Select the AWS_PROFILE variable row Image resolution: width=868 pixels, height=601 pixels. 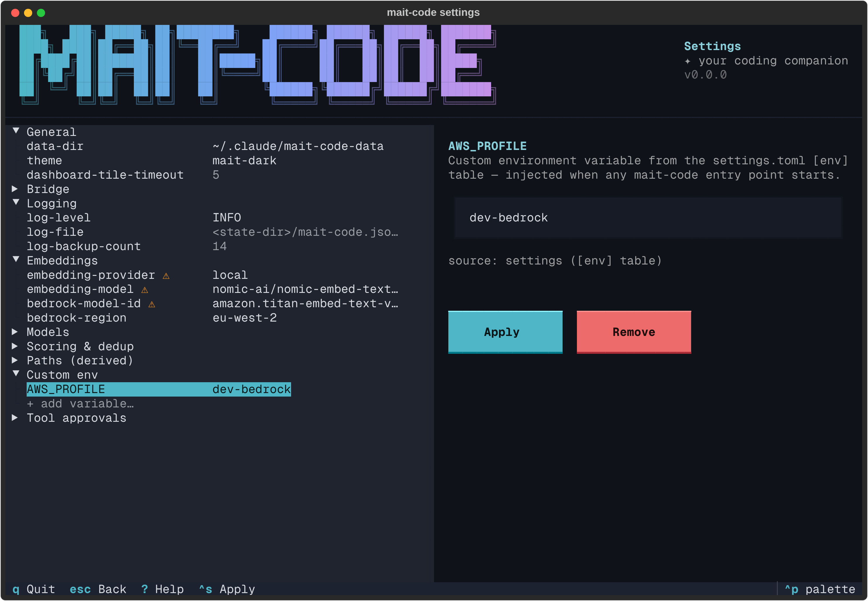[x=159, y=389]
